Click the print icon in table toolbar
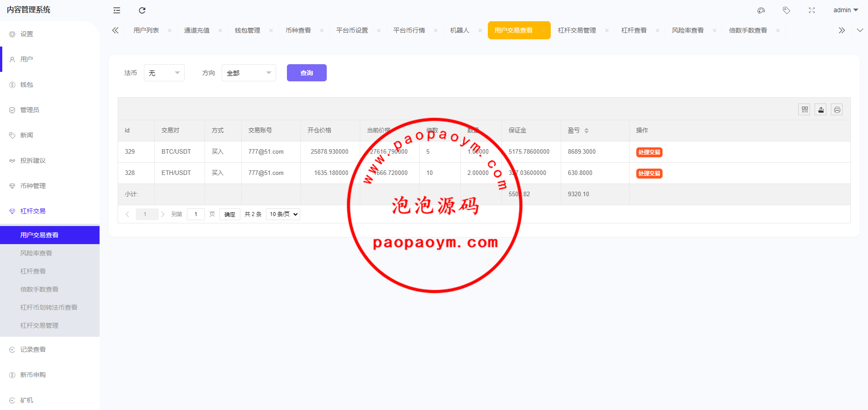 coord(837,109)
